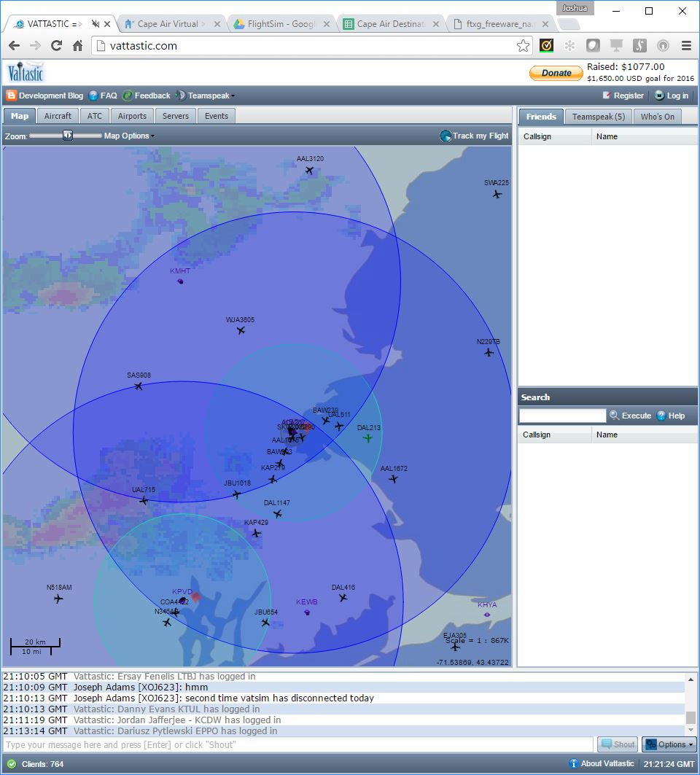Click chat log scrollbar up arrow
700x775 pixels.
(691, 679)
